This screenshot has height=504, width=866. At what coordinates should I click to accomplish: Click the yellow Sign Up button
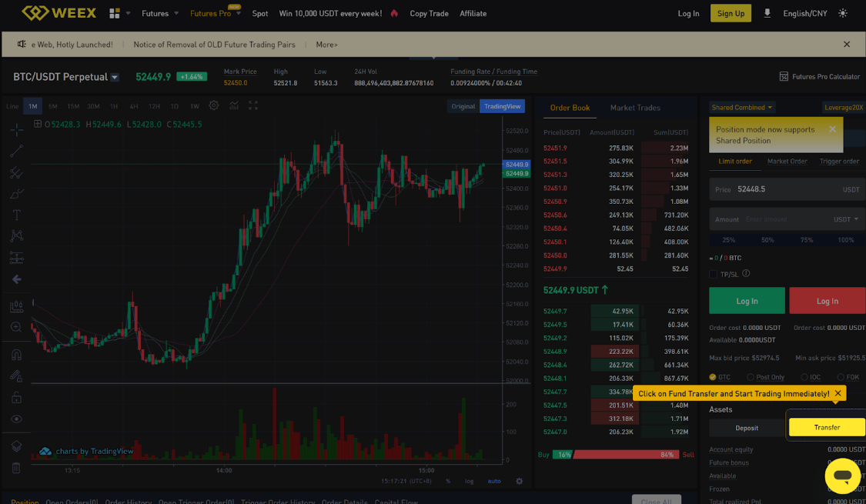click(731, 13)
